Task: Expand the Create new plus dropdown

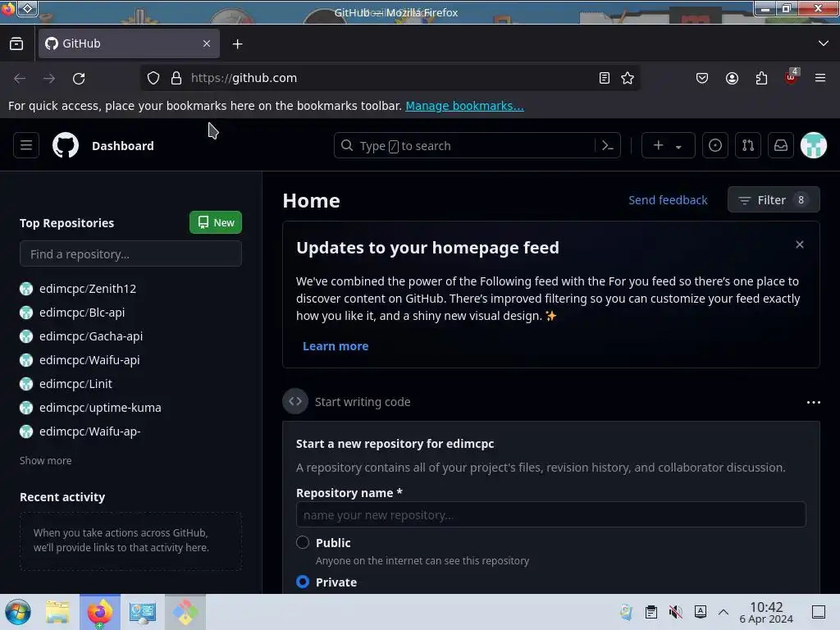Action: click(x=668, y=145)
